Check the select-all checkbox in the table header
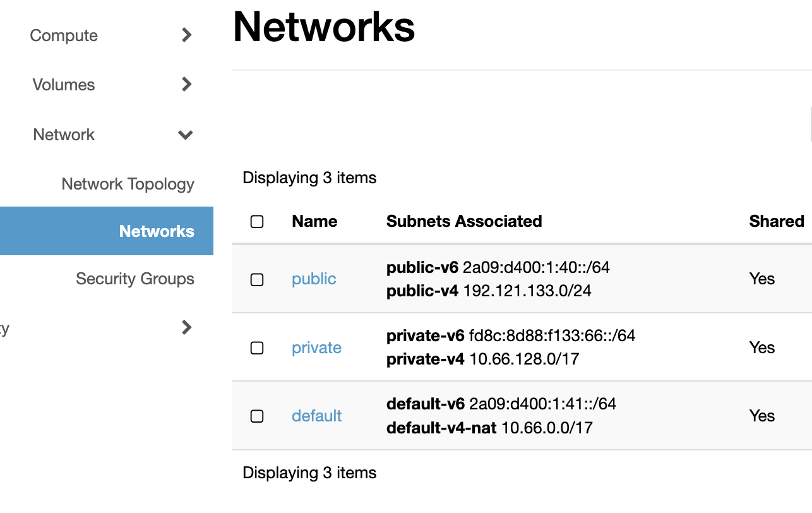 click(257, 222)
